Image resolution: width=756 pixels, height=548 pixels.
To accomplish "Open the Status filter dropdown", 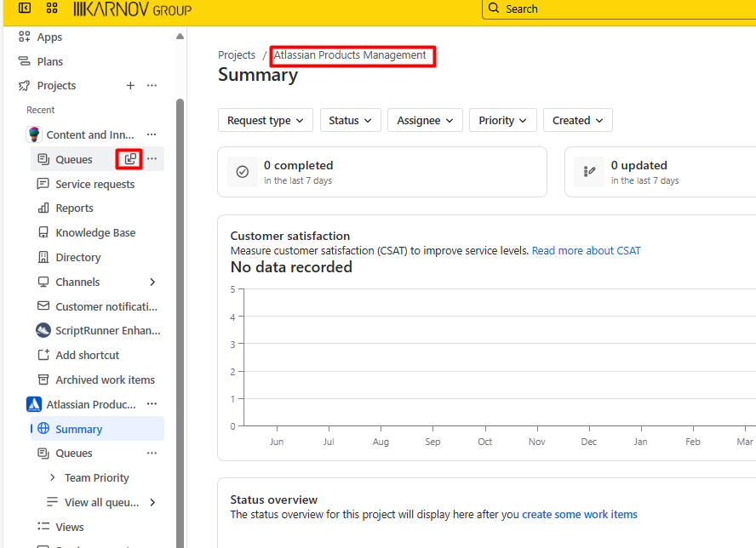I will tap(350, 120).
